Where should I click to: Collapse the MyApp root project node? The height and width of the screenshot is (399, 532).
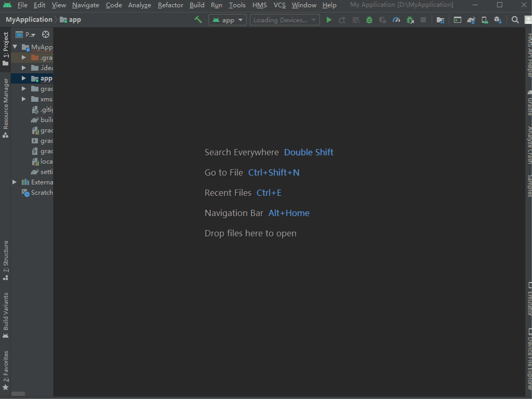(x=15, y=47)
